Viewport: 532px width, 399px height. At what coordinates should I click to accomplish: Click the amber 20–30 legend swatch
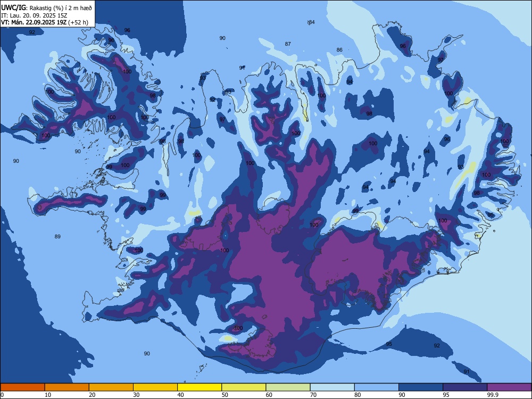pos(111,387)
